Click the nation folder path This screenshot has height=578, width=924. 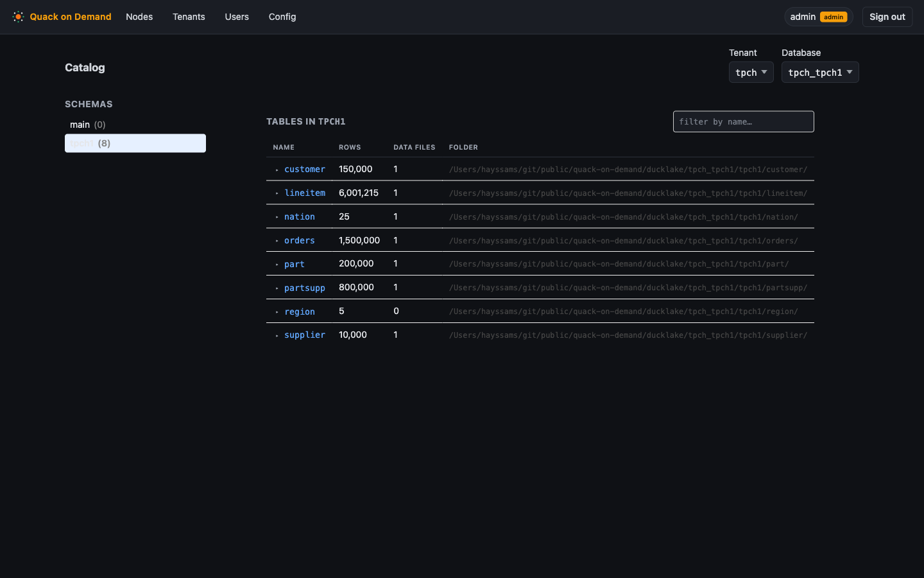[624, 217]
